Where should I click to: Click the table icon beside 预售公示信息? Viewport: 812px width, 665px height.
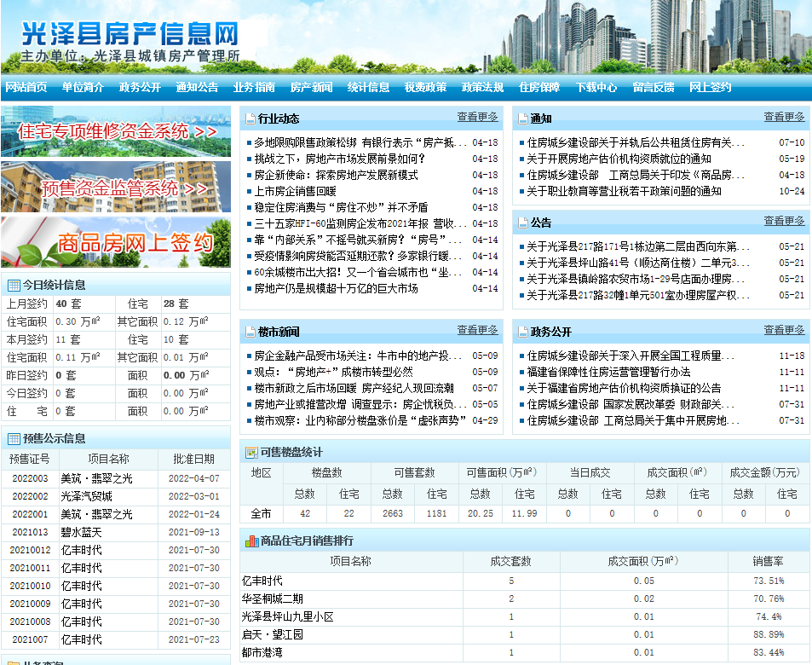coord(14,439)
